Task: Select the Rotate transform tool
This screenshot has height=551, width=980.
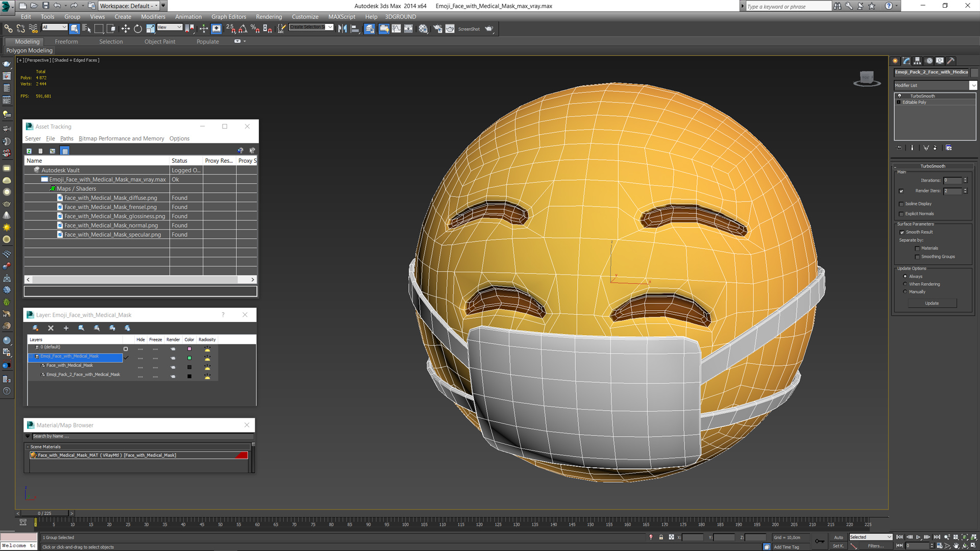Action: coord(138,29)
